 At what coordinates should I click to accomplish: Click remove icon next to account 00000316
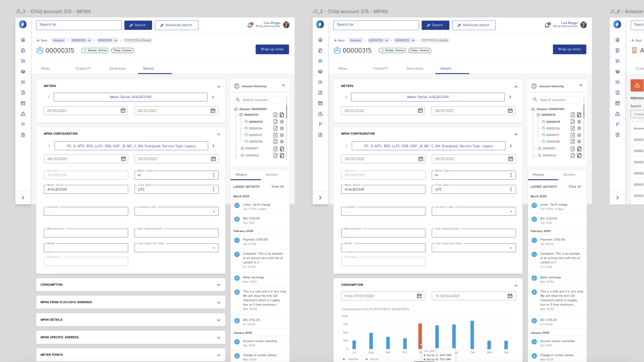click(x=282, y=128)
